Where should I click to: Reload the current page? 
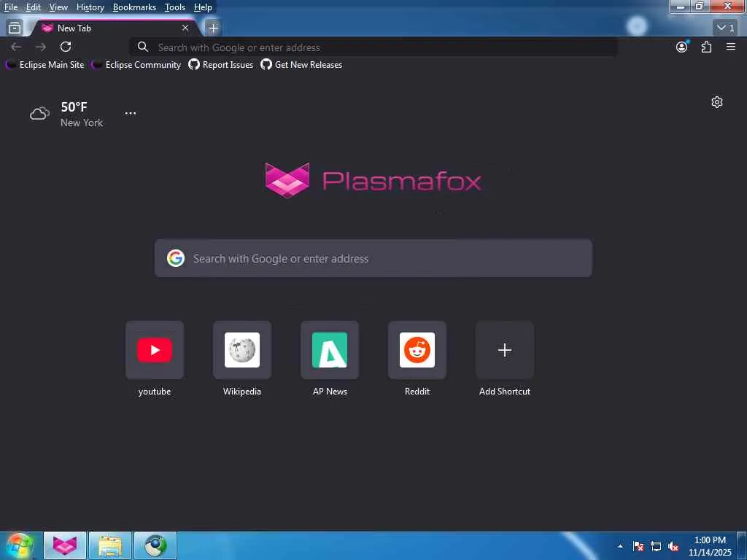tap(66, 47)
